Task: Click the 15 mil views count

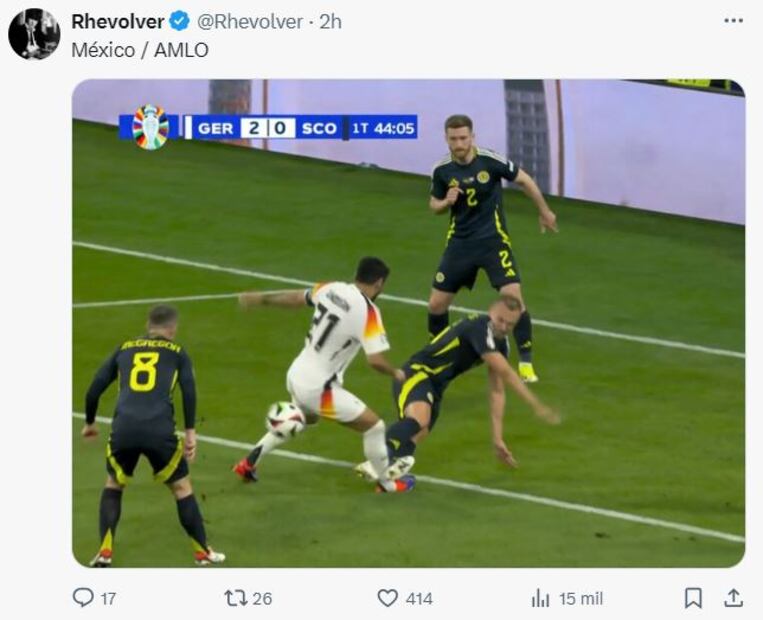Action: point(581,598)
